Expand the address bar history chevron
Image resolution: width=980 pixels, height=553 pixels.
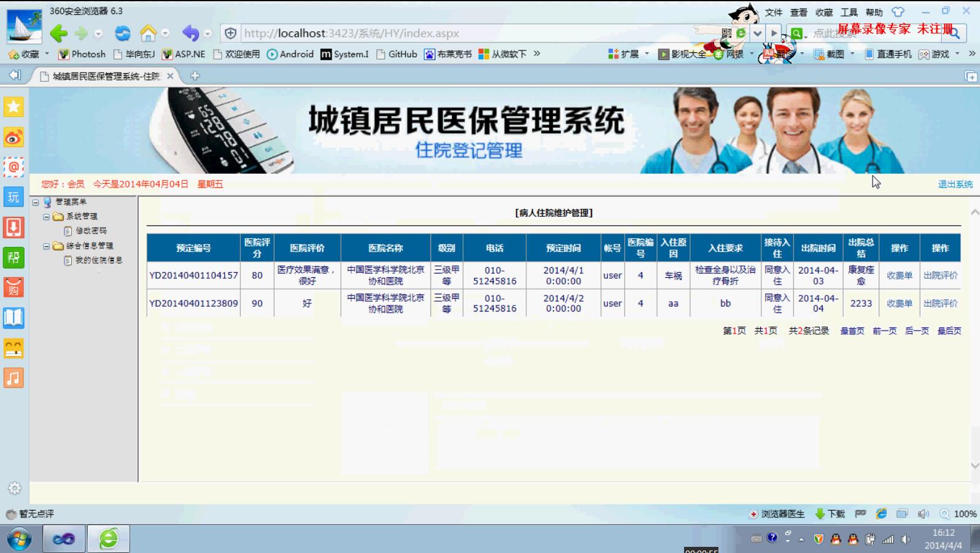tap(758, 33)
